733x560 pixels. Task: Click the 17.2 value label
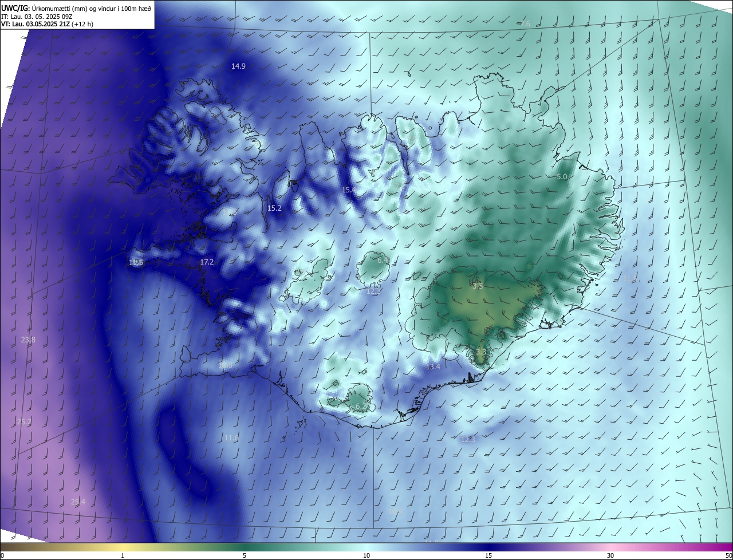pos(207,262)
